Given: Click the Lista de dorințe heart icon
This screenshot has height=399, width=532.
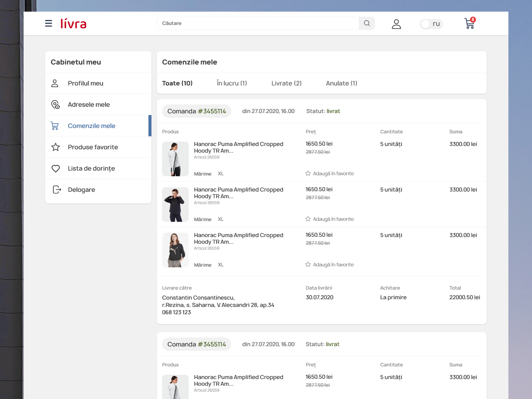Looking at the screenshot, I should click(x=56, y=169).
